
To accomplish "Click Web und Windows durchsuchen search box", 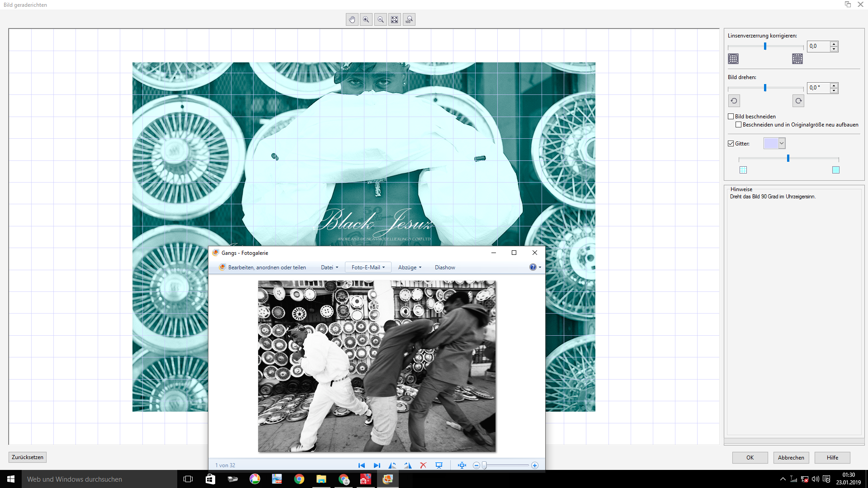I will [x=99, y=479].
